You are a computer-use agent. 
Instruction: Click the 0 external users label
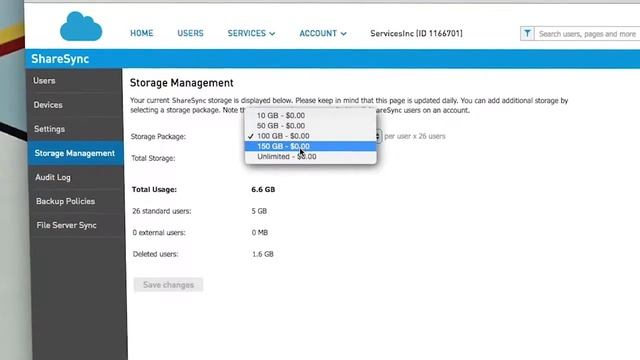coord(159,233)
